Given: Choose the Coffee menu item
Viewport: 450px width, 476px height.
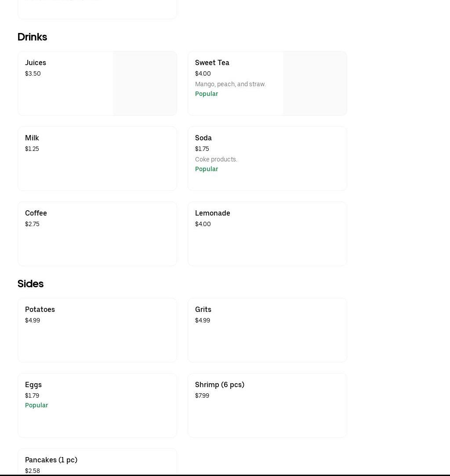Looking at the screenshot, I should coord(97,234).
